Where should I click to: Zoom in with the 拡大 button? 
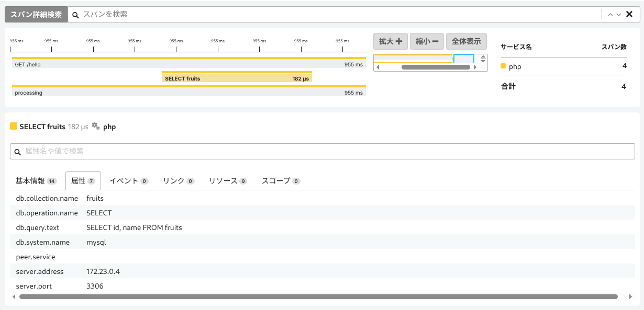(391, 41)
